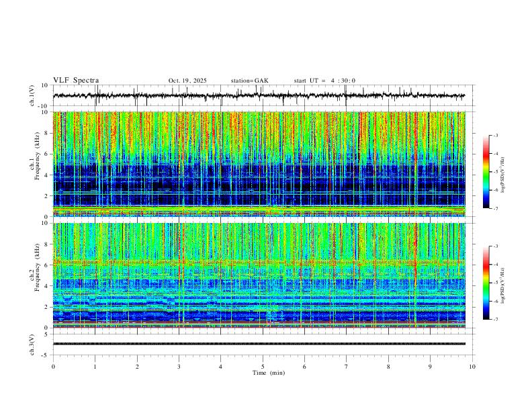Click the upper colorbar '-3' label

pos(495,135)
